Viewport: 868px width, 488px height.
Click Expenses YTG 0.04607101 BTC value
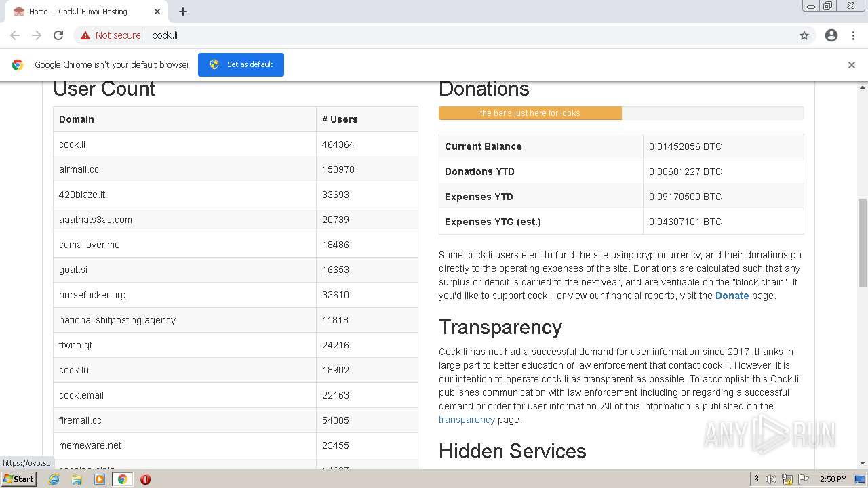[685, 222]
